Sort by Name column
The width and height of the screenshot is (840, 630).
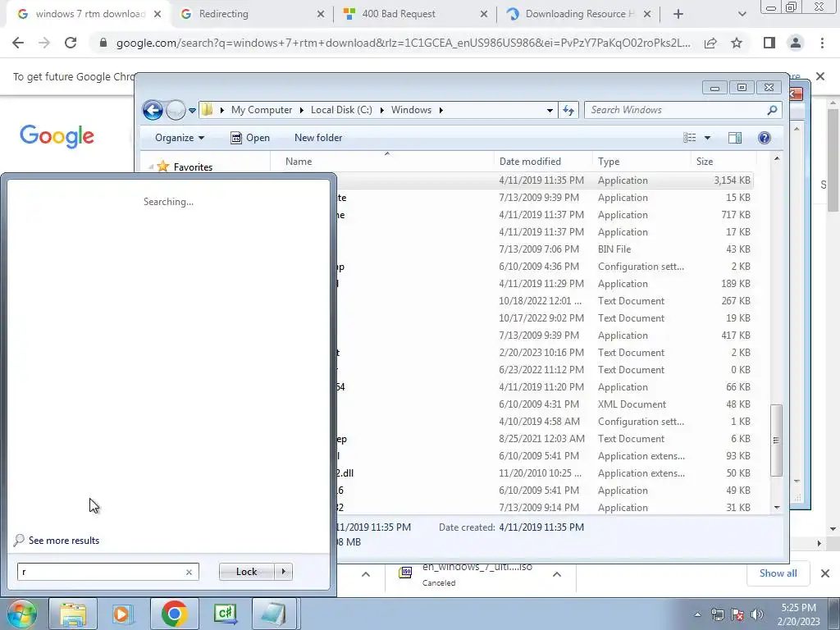click(x=382, y=162)
